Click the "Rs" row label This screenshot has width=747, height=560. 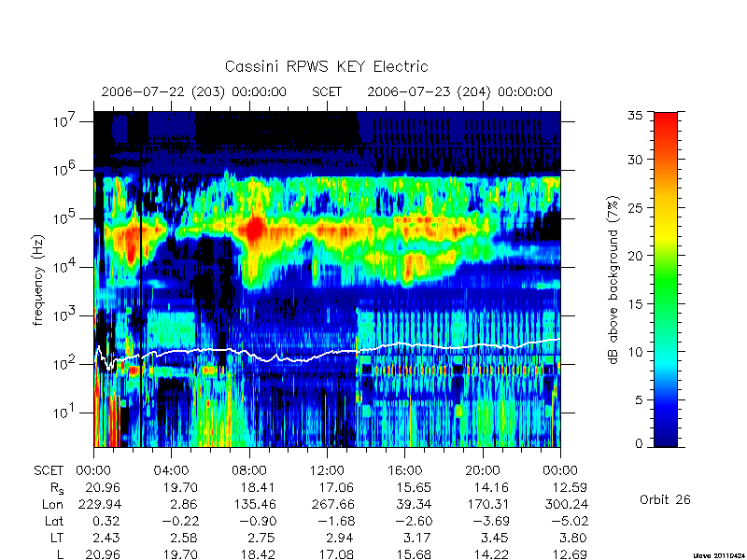[57, 488]
